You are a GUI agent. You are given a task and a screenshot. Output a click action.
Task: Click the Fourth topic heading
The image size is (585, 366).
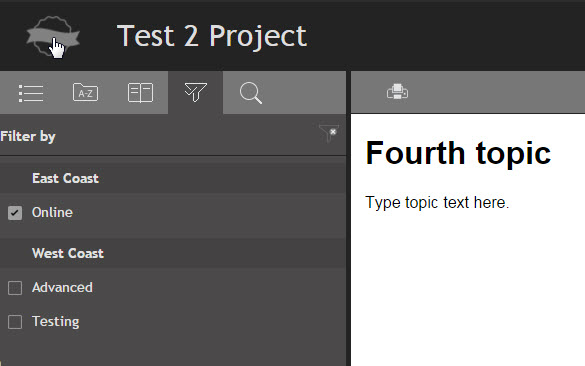[x=458, y=153]
